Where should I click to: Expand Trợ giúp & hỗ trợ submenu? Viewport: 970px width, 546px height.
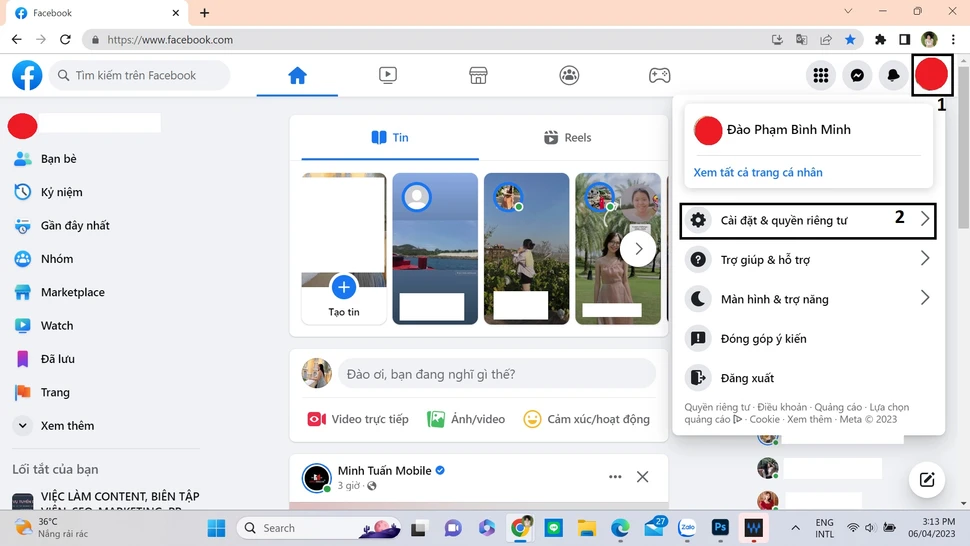[807, 259]
